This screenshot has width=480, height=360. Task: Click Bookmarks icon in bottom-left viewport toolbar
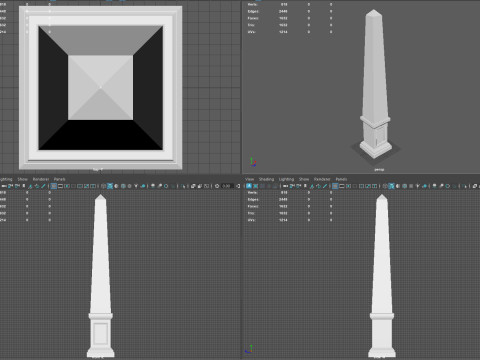pos(24,186)
